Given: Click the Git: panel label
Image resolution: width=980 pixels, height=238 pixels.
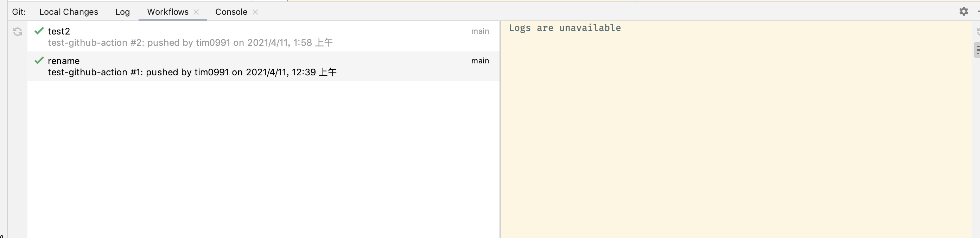Looking at the screenshot, I should coord(19,12).
